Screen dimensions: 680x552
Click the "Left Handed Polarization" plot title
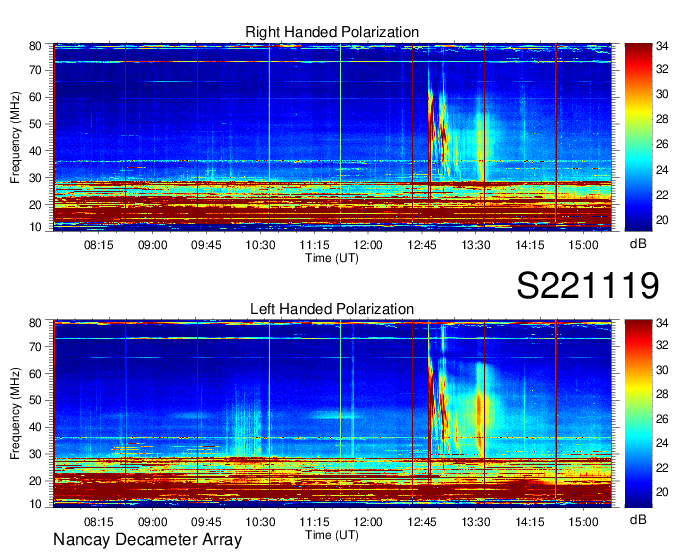coord(332,309)
